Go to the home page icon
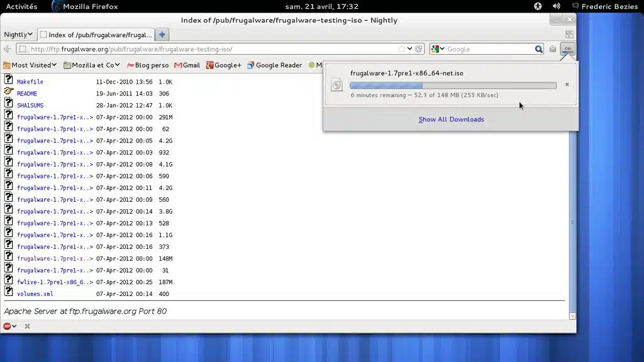Viewport: 644px width, 362px height. (553, 49)
